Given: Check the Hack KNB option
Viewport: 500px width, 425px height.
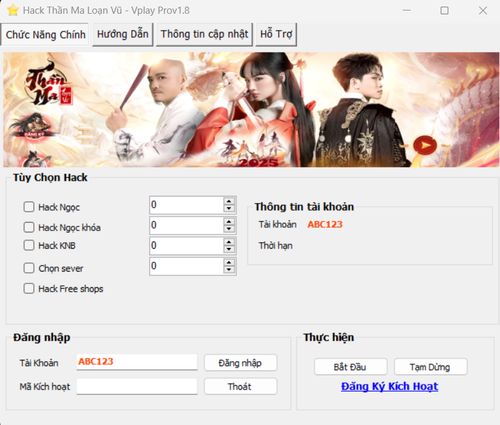Looking at the screenshot, I should point(29,245).
